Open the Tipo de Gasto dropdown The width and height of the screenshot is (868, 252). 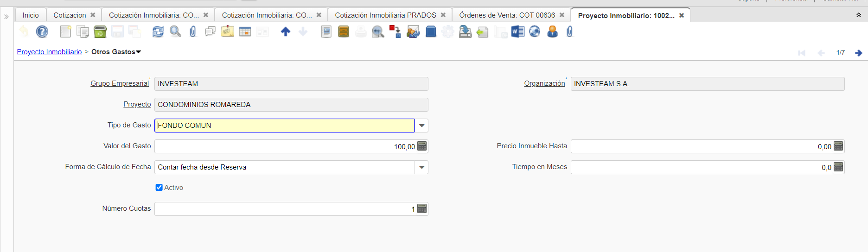[421, 126]
